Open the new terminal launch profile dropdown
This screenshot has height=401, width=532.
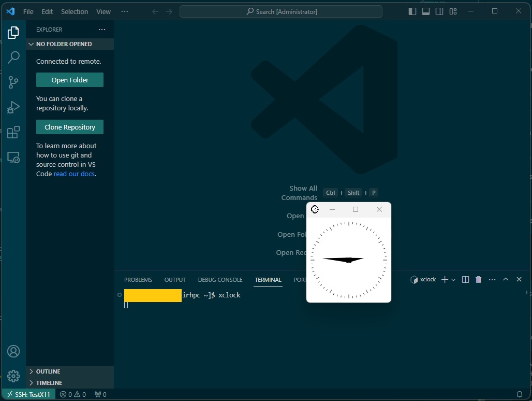453,280
